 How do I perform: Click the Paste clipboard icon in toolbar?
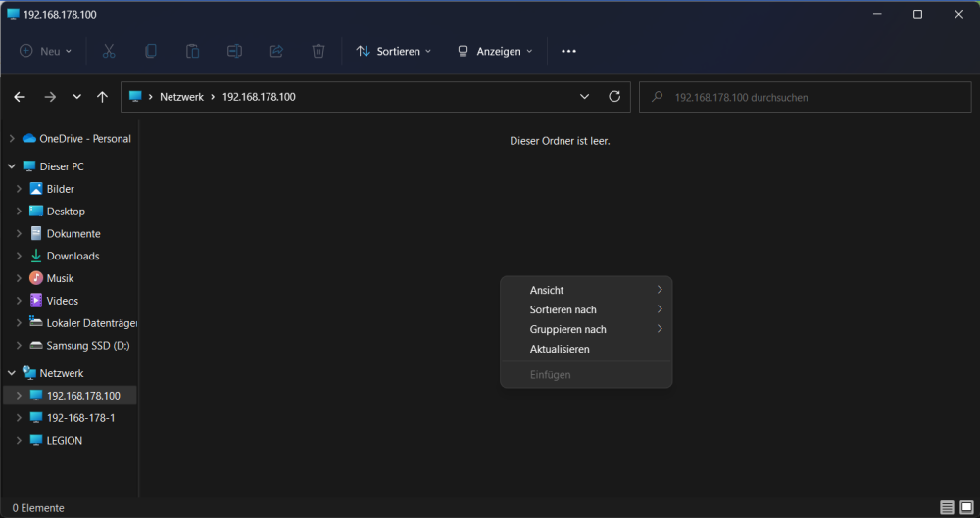192,51
